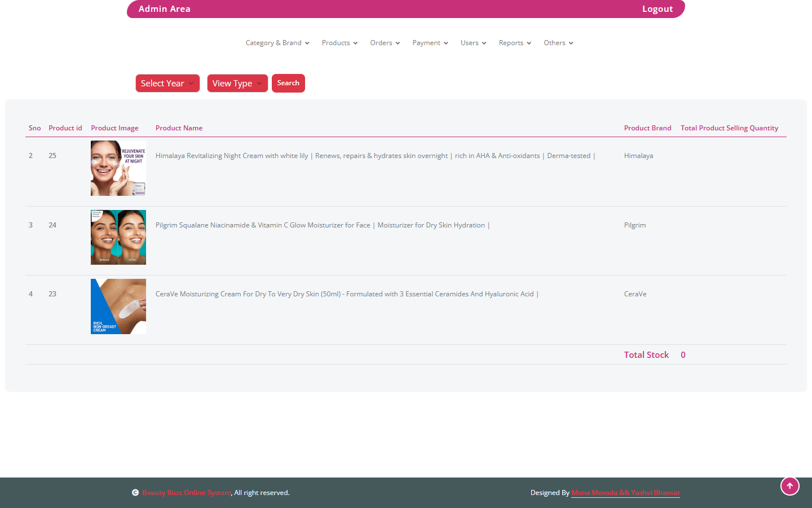Expand the Payment menu
This screenshot has width=812, height=508.
(x=430, y=43)
